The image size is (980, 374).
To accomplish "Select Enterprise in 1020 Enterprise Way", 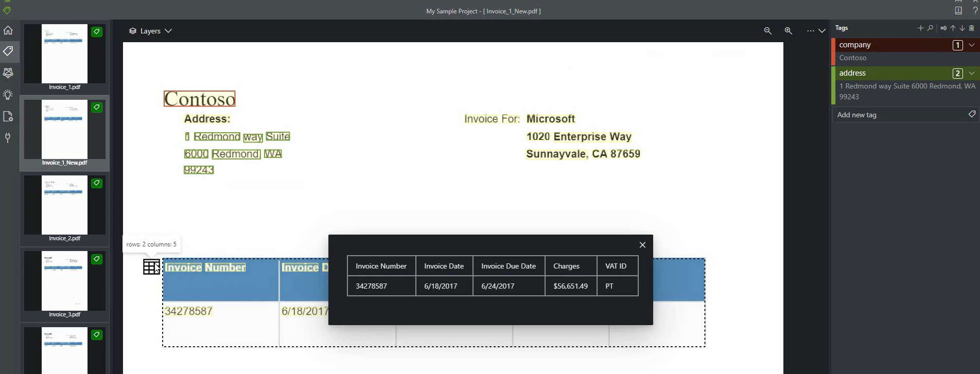I will [x=580, y=136].
